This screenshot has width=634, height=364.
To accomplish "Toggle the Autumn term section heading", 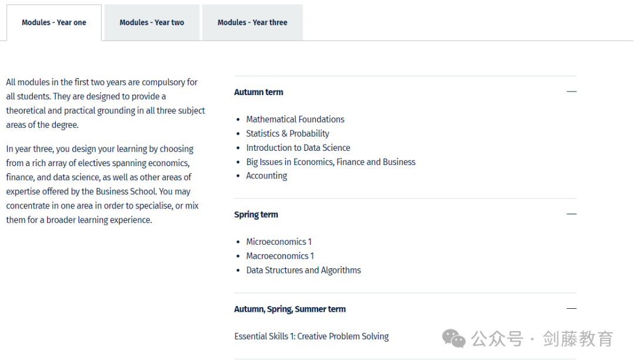I will click(x=259, y=92).
